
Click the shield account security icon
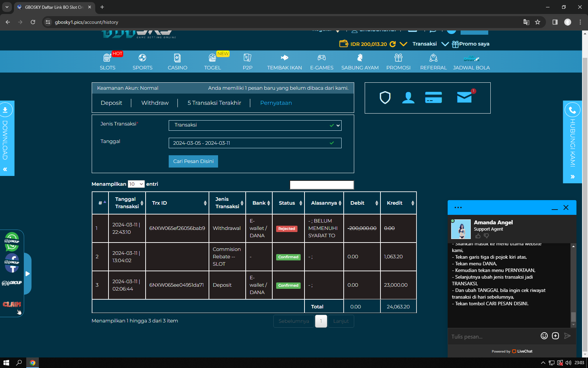pyautogui.click(x=385, y=98)
